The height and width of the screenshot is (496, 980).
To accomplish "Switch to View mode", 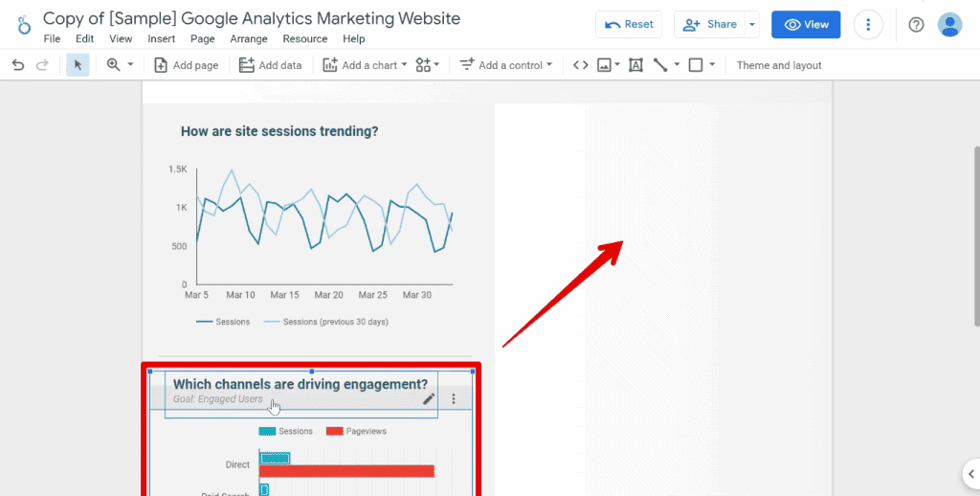I will [806, 24].
